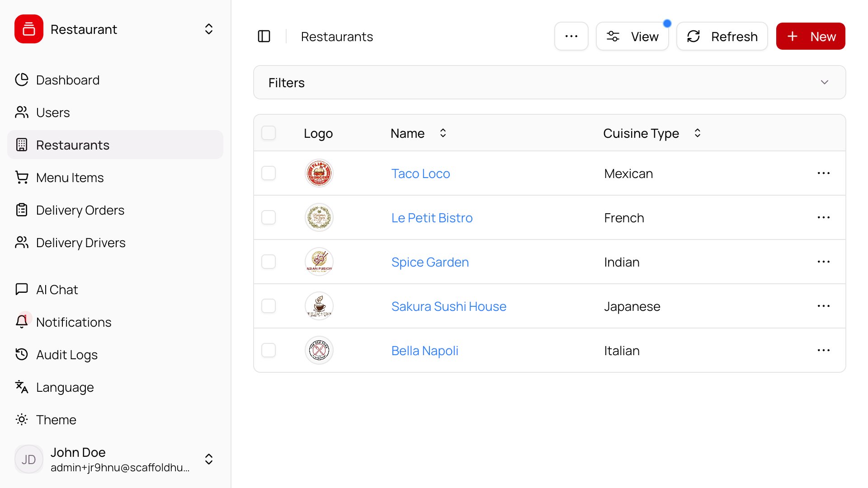
Task: View Delivery Orders
Action: [x=80, y=210]
